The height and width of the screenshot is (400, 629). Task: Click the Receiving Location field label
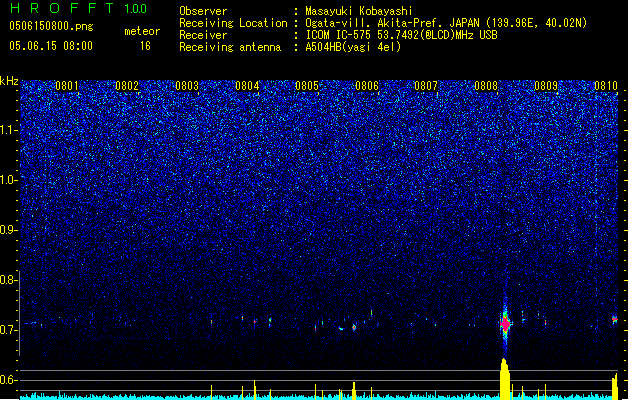coord(233,23)
